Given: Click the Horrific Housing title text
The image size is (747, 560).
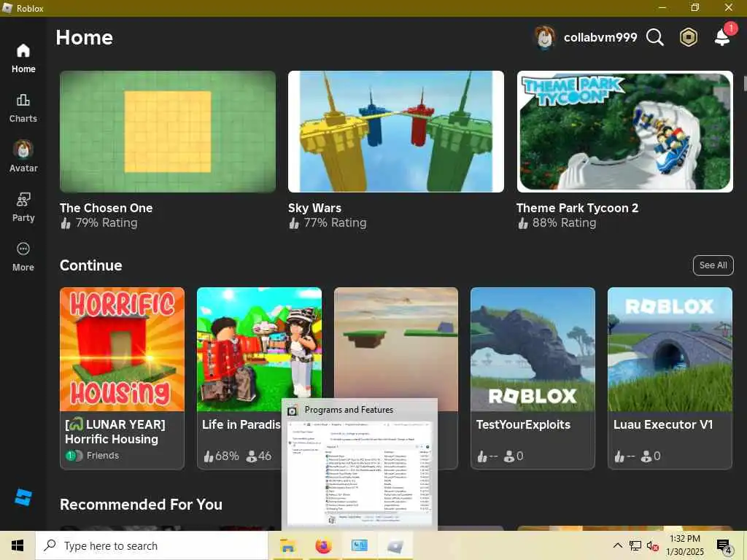Looking at the screenshot, I should pyautogui.click(x=115, y=432).
